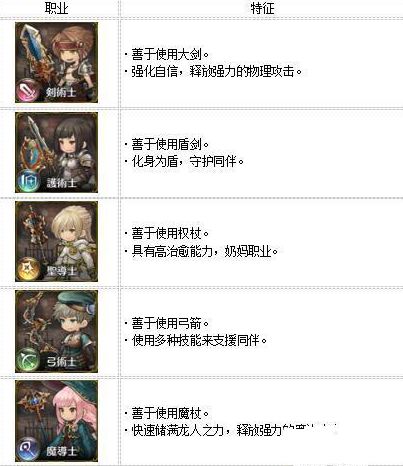This screenshot has width=403, height=466.
Task: Click the blue magic staff class icon
Action: 28,448
